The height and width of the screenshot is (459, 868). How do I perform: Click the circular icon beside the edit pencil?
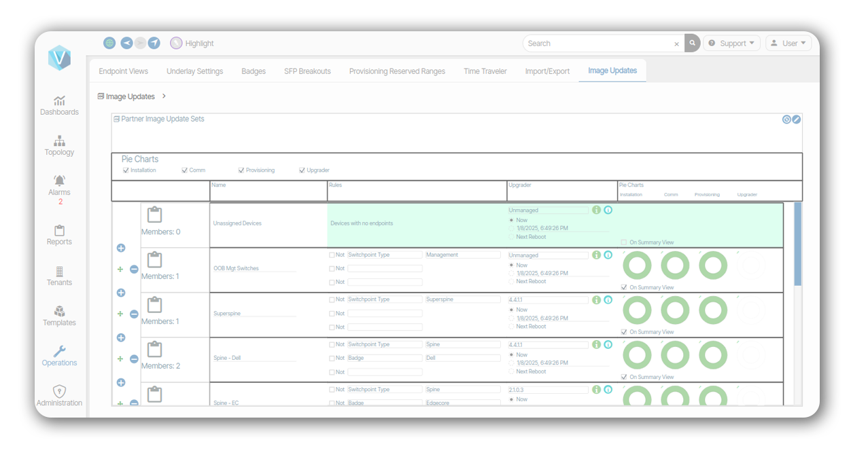[x=786, y=120]
